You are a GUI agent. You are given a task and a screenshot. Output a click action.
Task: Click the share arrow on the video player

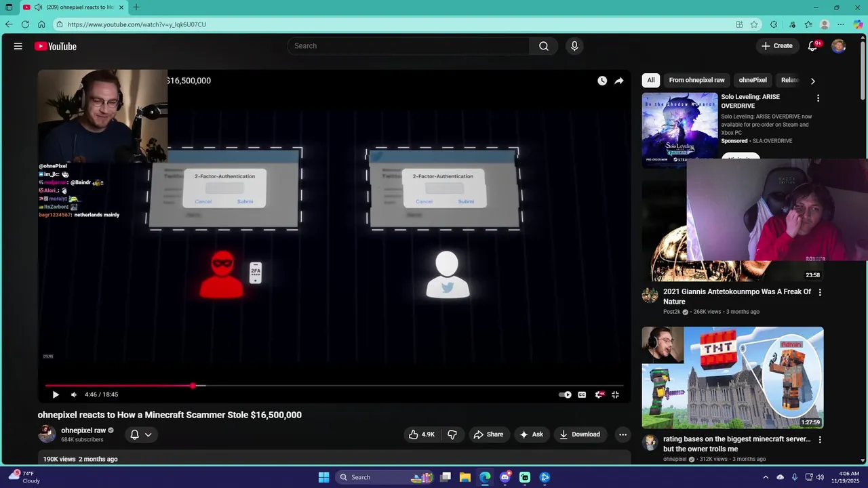(x=619, y=81)
